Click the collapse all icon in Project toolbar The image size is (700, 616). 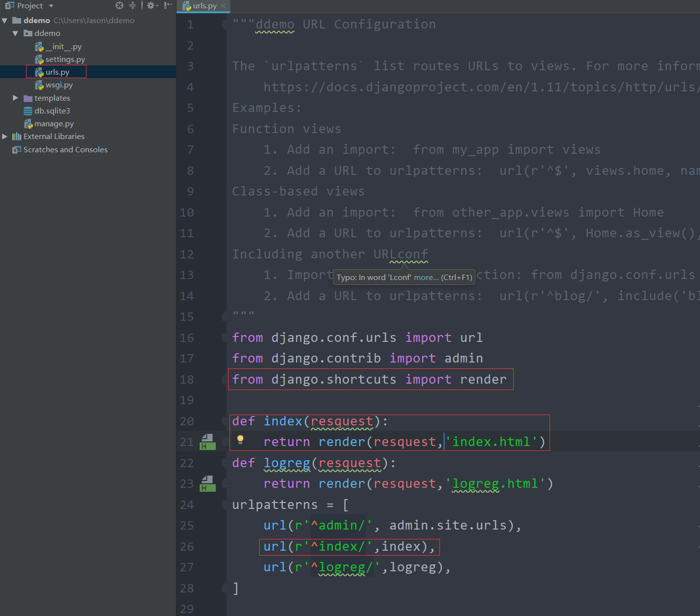pos(132,5)
